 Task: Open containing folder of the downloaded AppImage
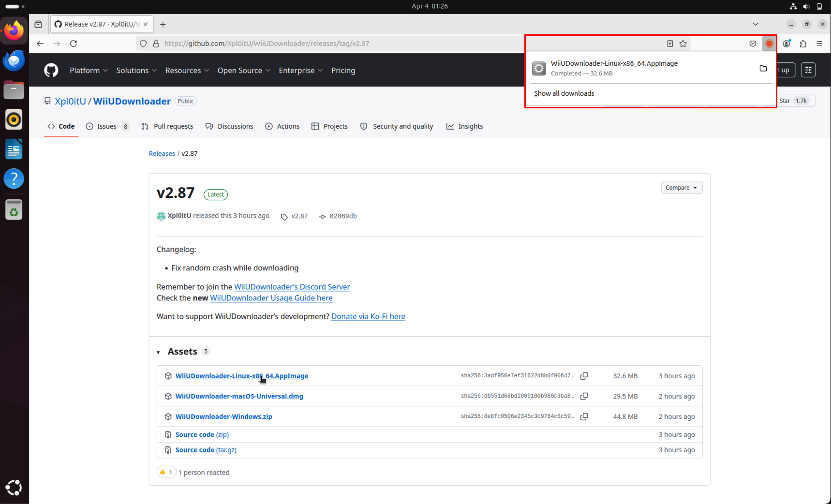(x=763, y=68)
